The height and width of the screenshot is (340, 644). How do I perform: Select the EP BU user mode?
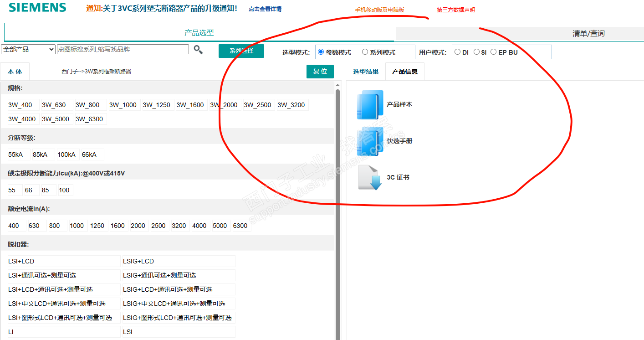click(493, 52)
